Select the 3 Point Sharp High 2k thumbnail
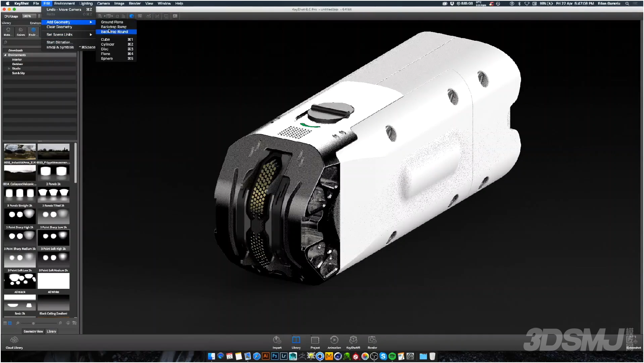Viewport: 644px width, 363px height. pos(20,216)
